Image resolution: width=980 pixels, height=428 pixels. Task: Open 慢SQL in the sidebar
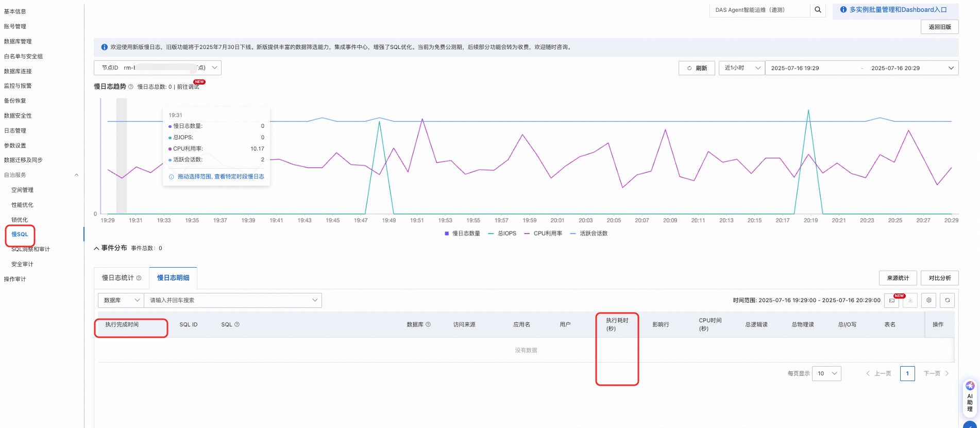20,234
